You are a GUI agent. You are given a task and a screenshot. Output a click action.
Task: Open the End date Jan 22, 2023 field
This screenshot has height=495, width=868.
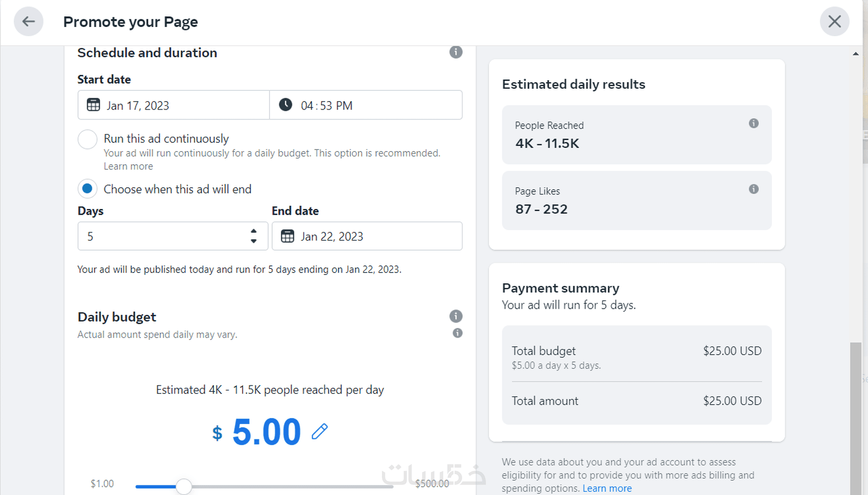click(x=368, y=236)
